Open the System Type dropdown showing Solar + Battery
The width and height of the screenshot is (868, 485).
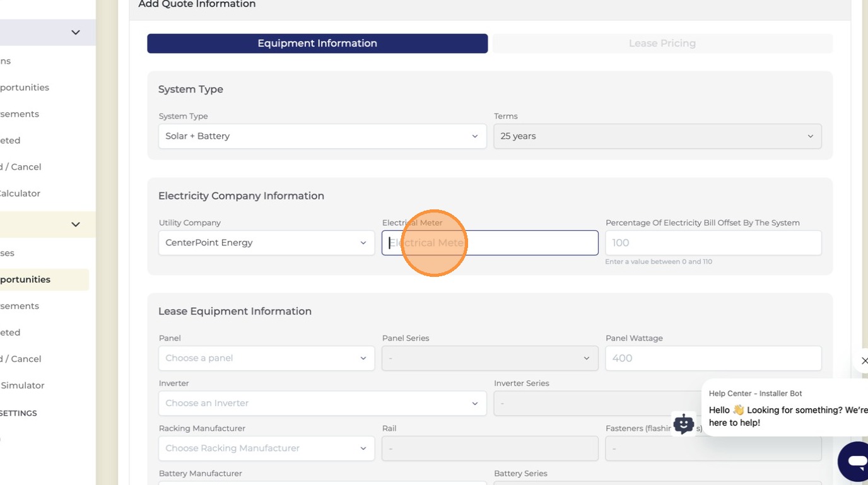[x=322, y=136]
